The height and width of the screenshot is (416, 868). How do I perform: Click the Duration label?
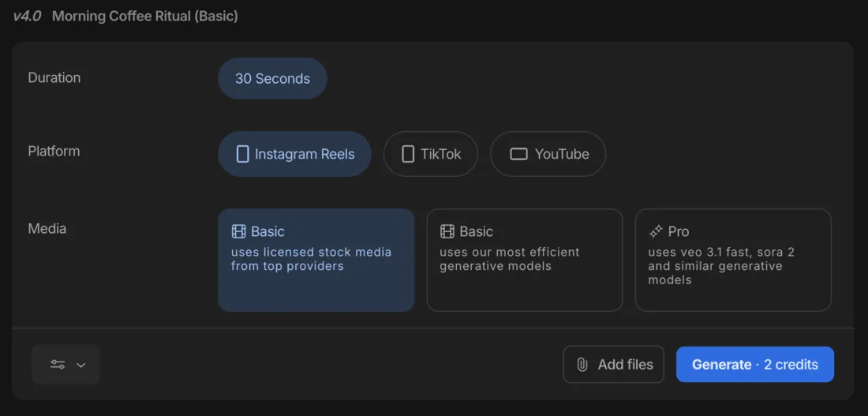(54, 77)
